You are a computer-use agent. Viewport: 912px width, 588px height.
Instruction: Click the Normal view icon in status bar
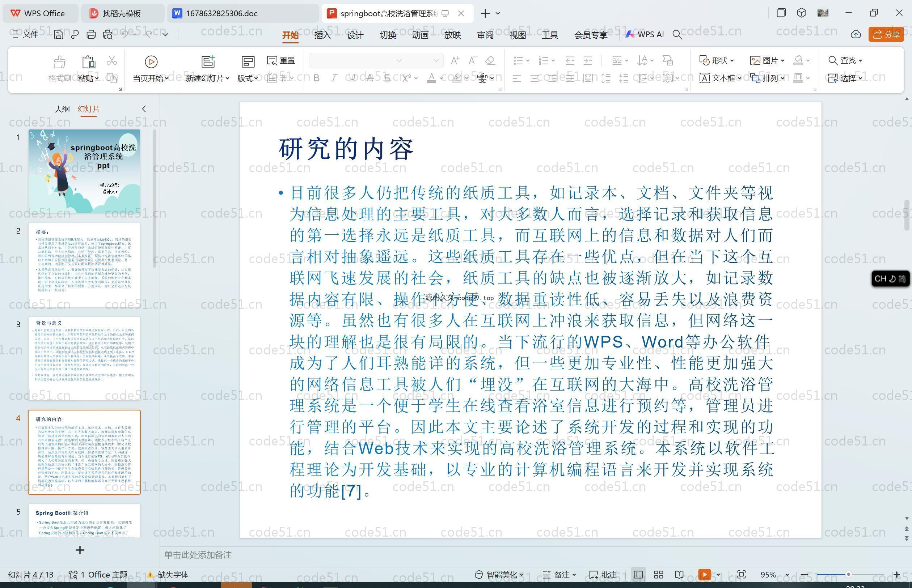click(x=638, y=575)
